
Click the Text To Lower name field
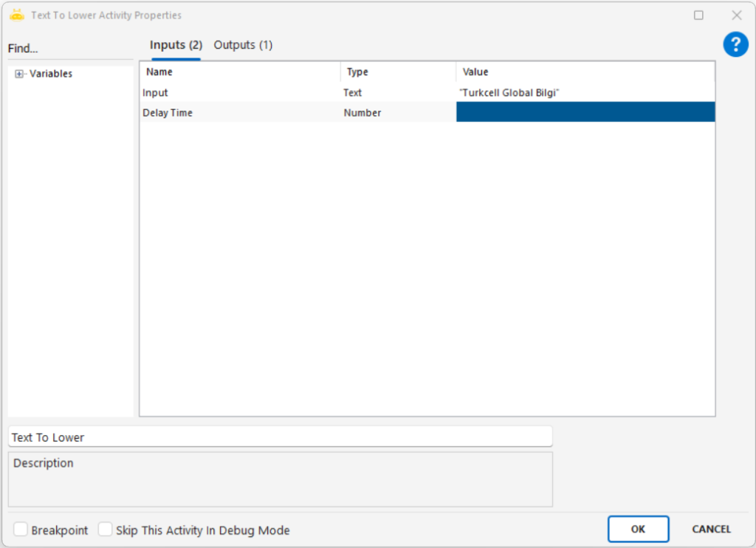coord(280,437)
